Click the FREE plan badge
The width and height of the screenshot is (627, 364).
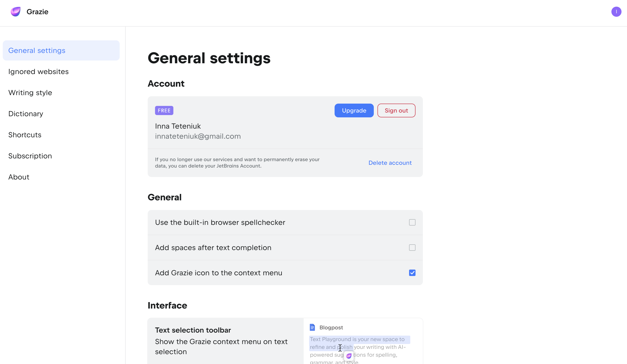(x=164, y=110)
